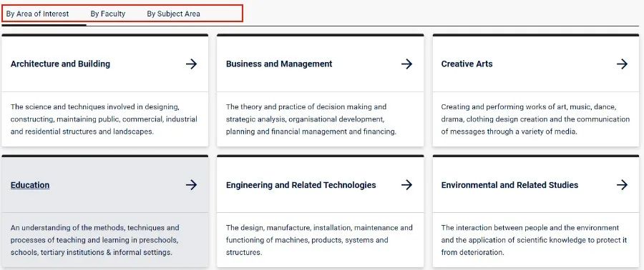This screenshot has width=644, height=270.
Task: Select the By Area of Interest tab
Action: (37, 14)
